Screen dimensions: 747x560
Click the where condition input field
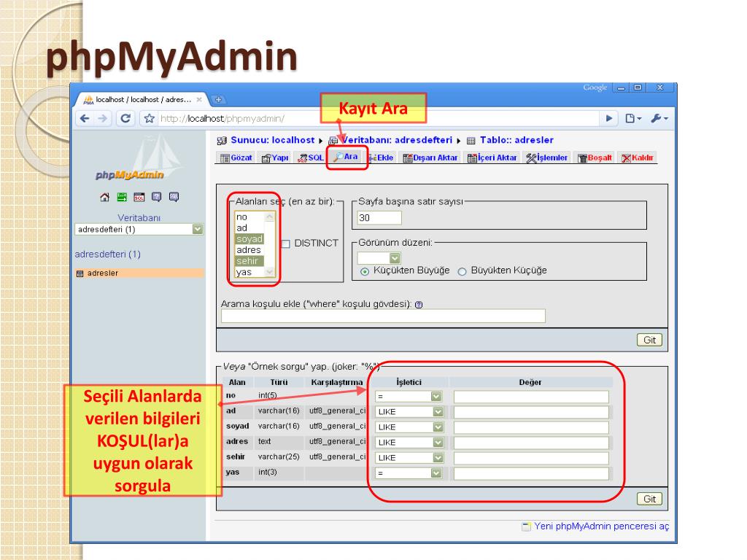pos(383,316)
